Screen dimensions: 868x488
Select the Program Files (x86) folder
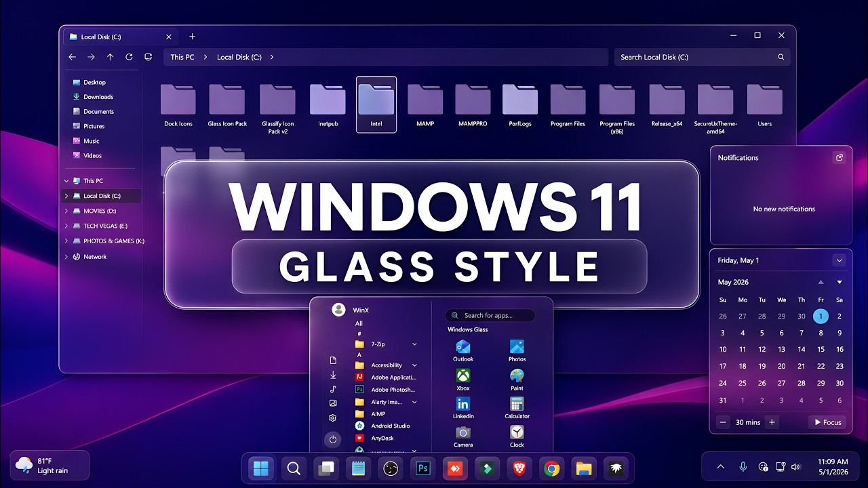click(x=617, y=108)
